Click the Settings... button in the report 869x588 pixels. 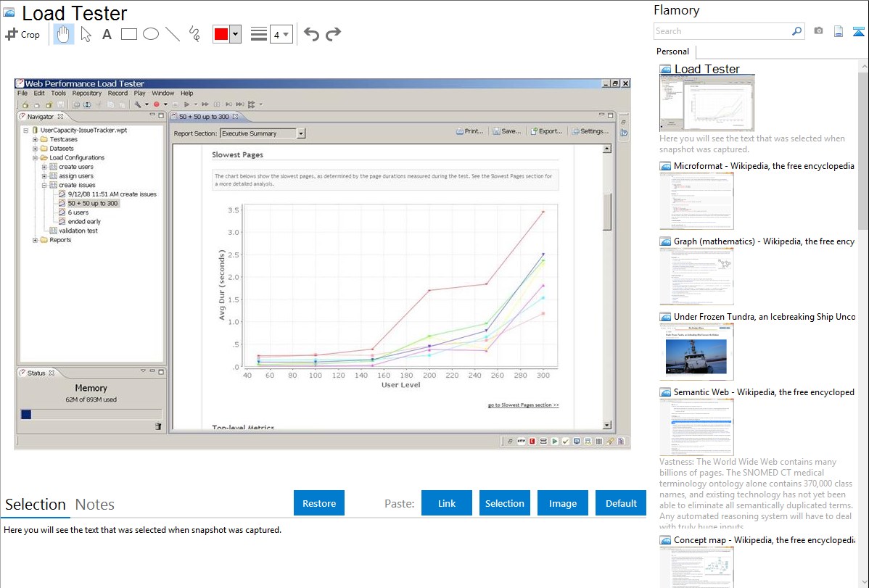pyautogui.click(x=590, y=131)
